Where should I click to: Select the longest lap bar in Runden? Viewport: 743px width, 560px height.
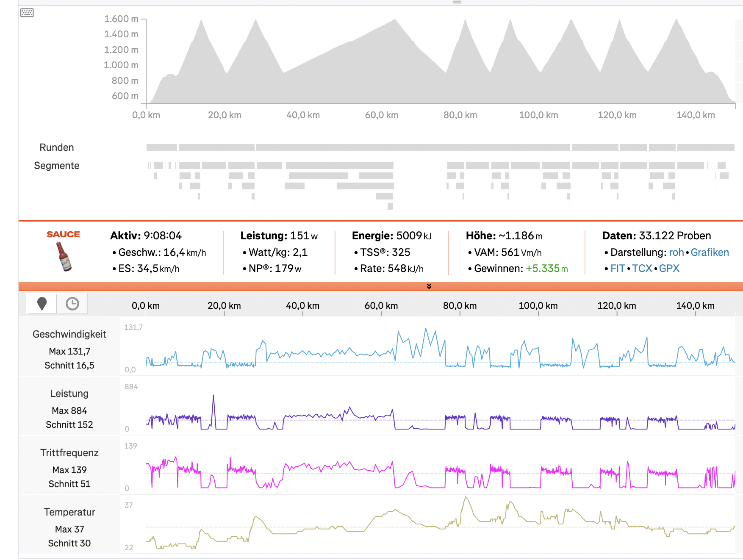tap(413, 147)
